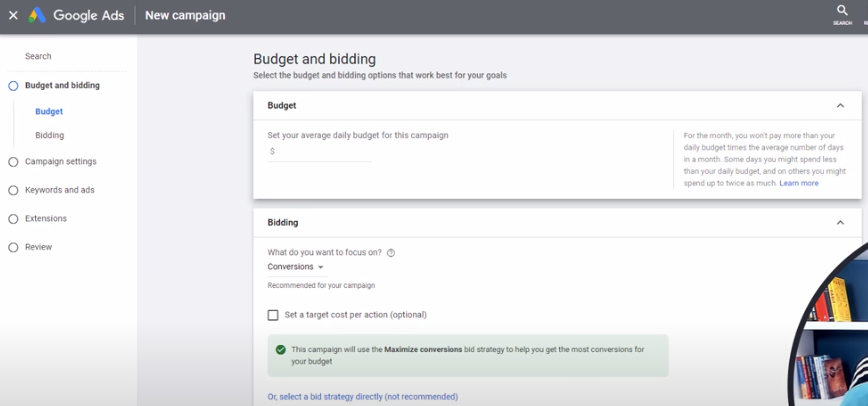This screenshot has height=406, width=868.
Task: Collapse the Bidding section
Action: click(840, 222)
